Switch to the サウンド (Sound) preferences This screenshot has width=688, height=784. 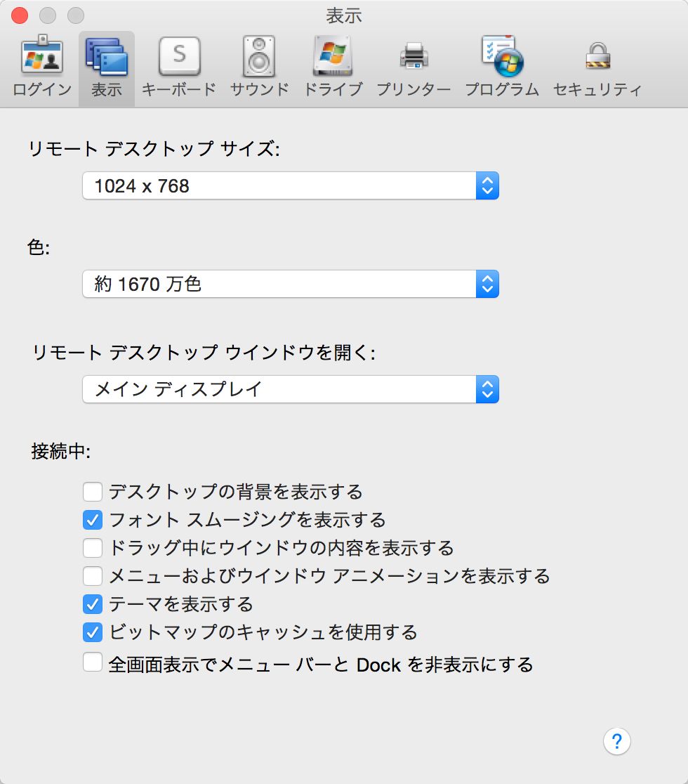(259, 63)
